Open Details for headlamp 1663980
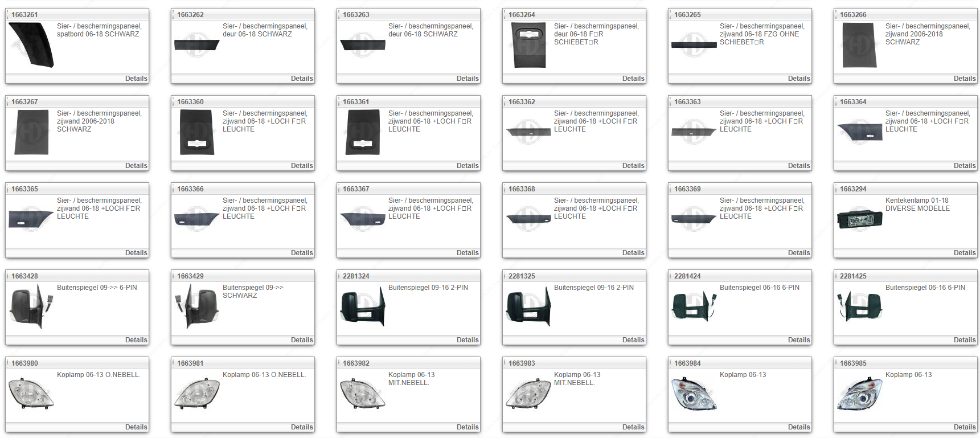980x438 pixels. coord(136,427)
